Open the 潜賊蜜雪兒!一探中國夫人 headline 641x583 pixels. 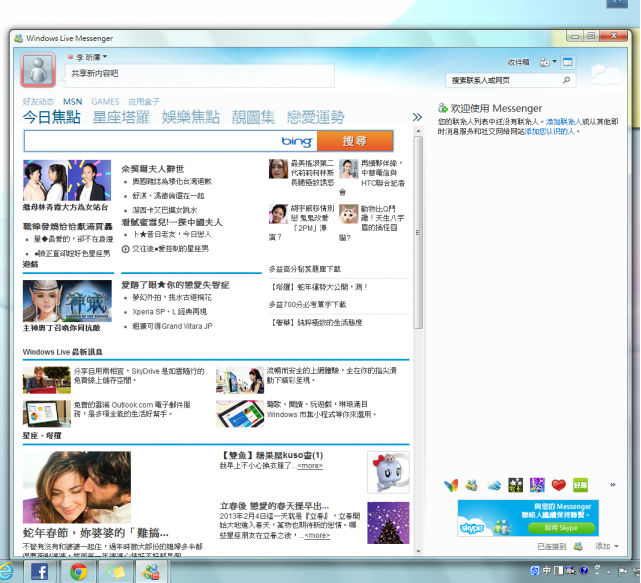click(x=172, y=222)
